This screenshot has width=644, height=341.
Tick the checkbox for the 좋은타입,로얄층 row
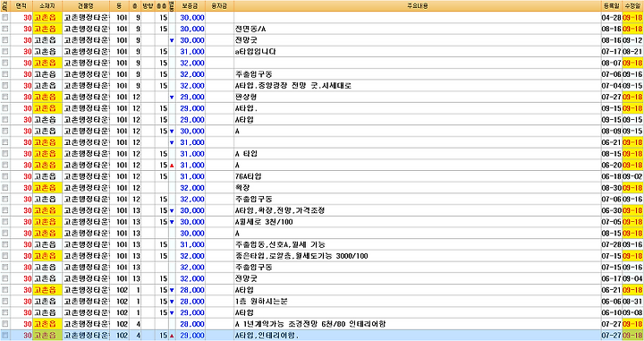click(x=5, y=256)
